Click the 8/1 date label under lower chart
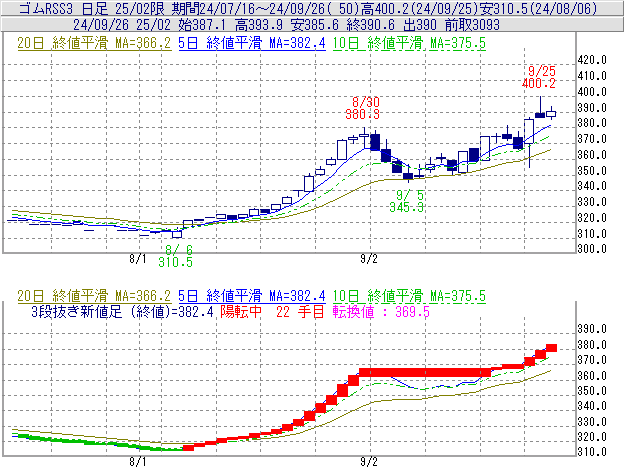 tap(138, 462)
